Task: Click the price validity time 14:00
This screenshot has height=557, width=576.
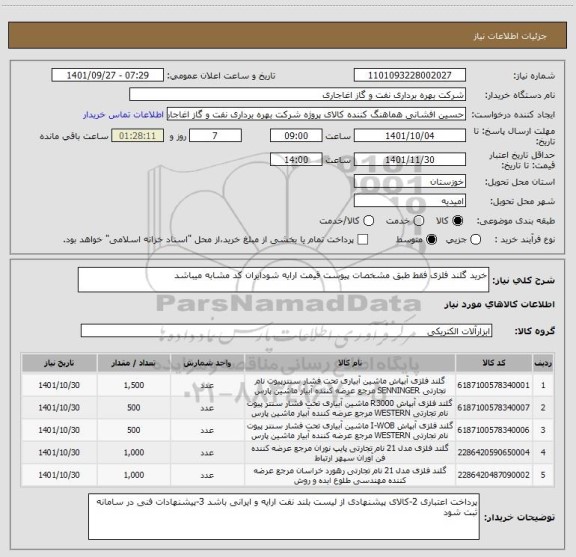Action: click(x=296, y=159)
